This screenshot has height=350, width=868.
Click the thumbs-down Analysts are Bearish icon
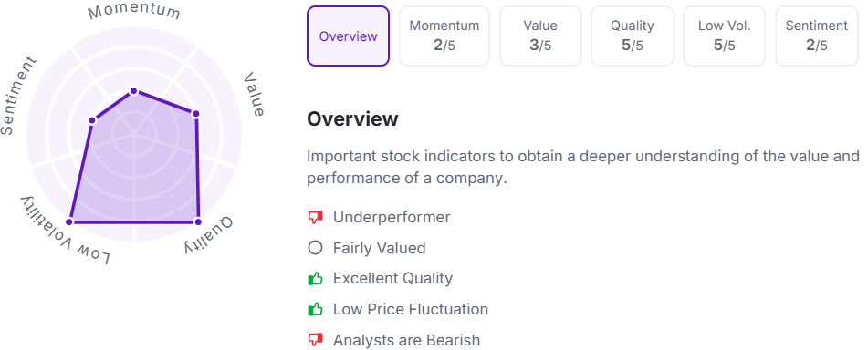[x=315, y=339]
